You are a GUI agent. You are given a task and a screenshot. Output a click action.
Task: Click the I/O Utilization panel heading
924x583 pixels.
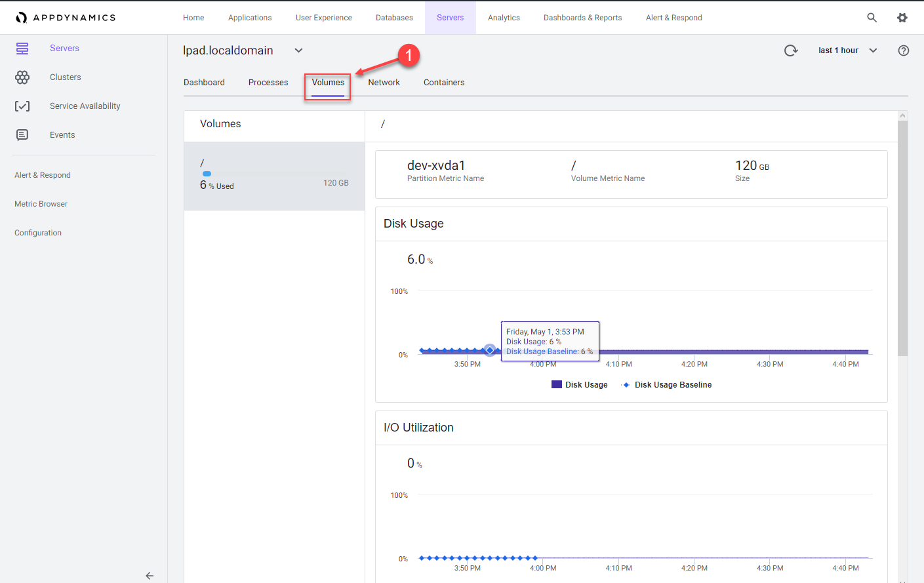pyautogui.click(x=418, y=428)
